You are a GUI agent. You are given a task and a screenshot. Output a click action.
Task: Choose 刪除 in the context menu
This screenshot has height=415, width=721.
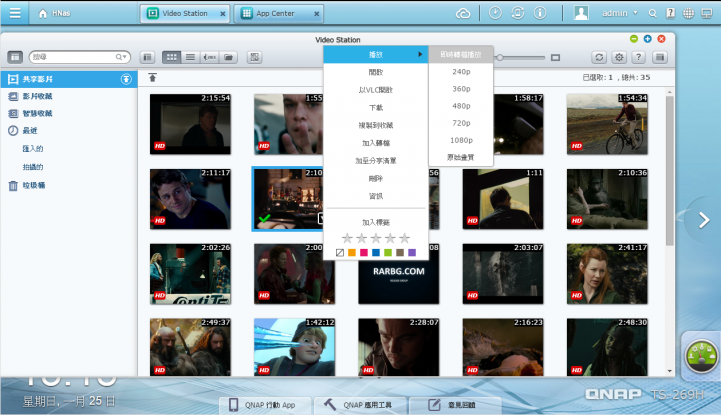point(376,178)
